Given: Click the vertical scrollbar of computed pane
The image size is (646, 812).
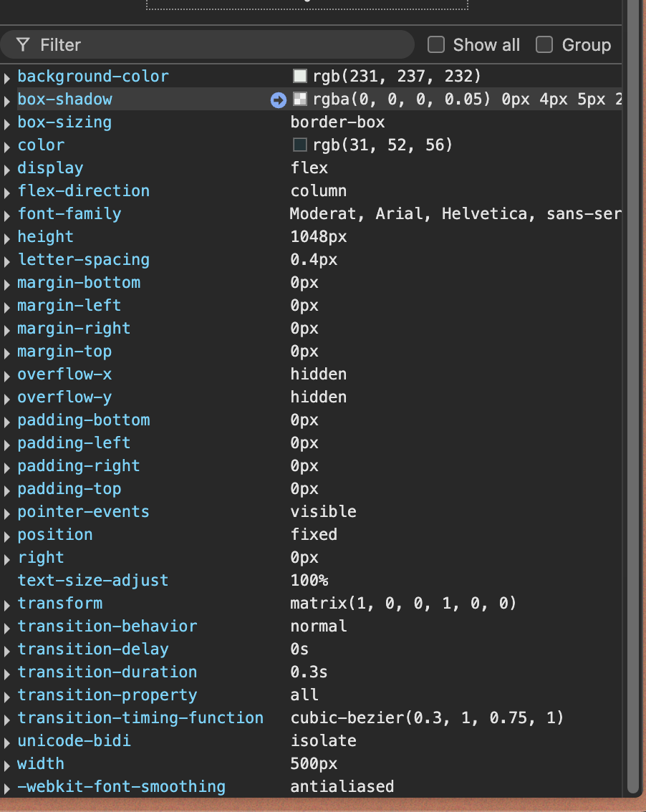Looking at the screenshot, I should pos(632,358).
